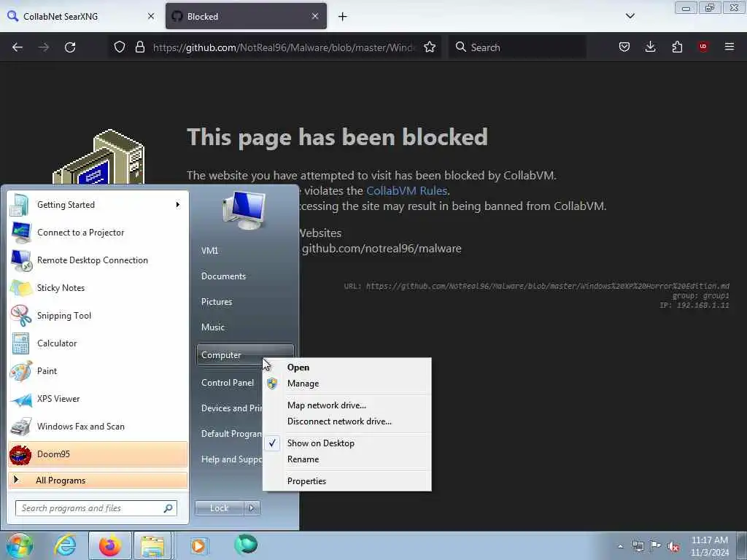This screenshot has width=747, height=560.
Task: Open a new tab with plus button
Action: click(x=343, y=17)
